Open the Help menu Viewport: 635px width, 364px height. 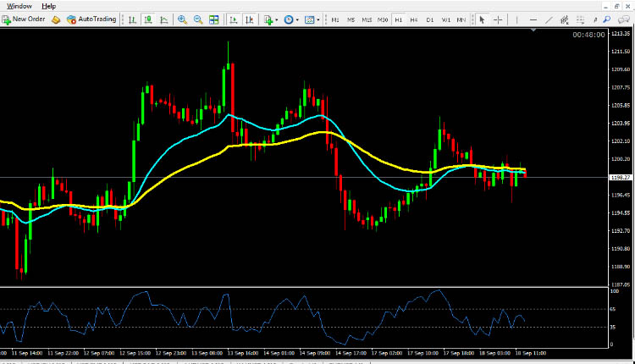click(48, 6)
